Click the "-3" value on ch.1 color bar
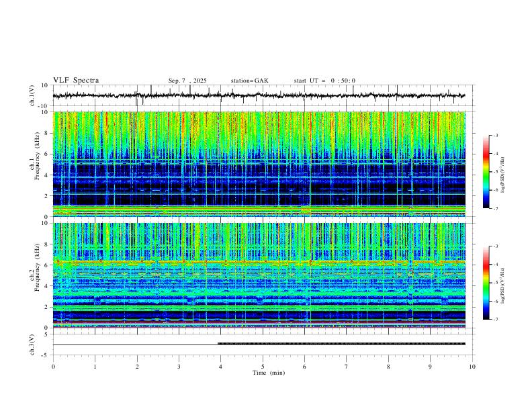The height and width of the screenshot is (411, 532). [495, 135]
